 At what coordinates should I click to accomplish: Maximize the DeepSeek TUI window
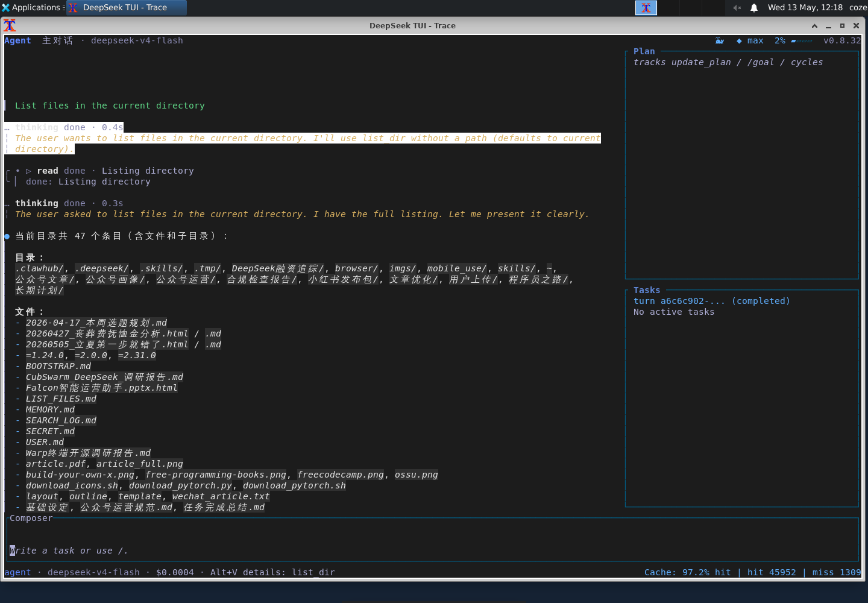(x=842, y=25)
